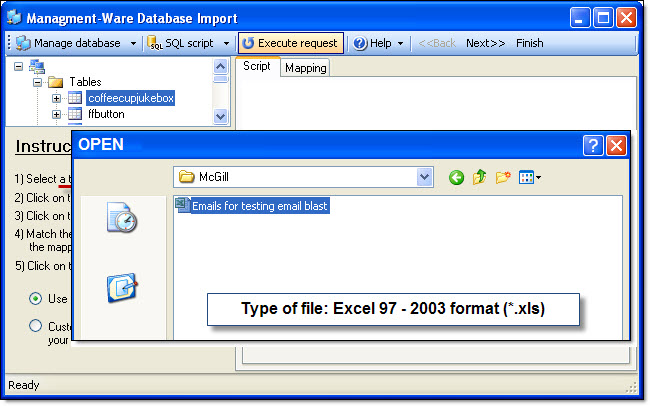Open the Help dropdown arrow
The height and width of the screenshot is (406, 650).
tap(400, 44)
